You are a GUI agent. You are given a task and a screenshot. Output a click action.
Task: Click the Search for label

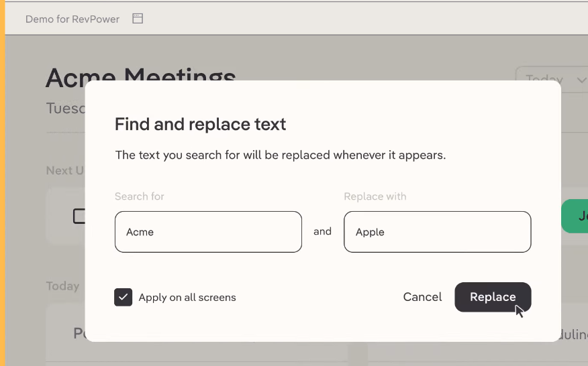coord(139,196)
